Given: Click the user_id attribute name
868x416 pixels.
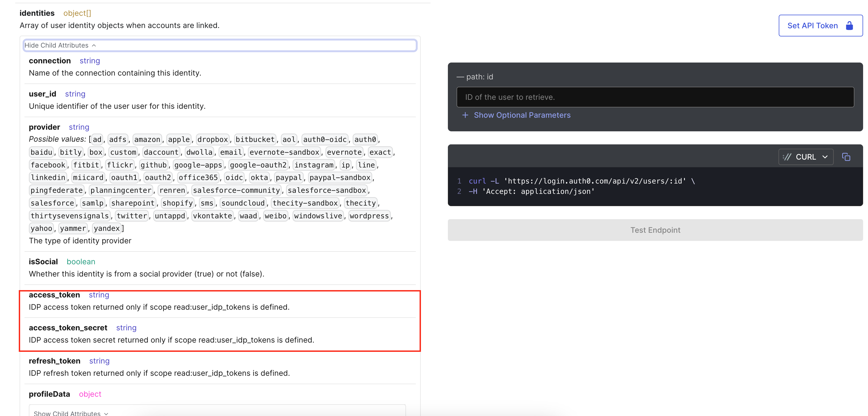Looking at the screenshot, I should pyautogui.click(x=42, y=94).
